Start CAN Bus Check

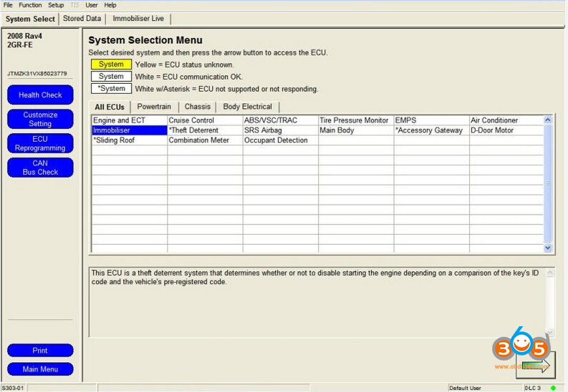coord(40,167)
